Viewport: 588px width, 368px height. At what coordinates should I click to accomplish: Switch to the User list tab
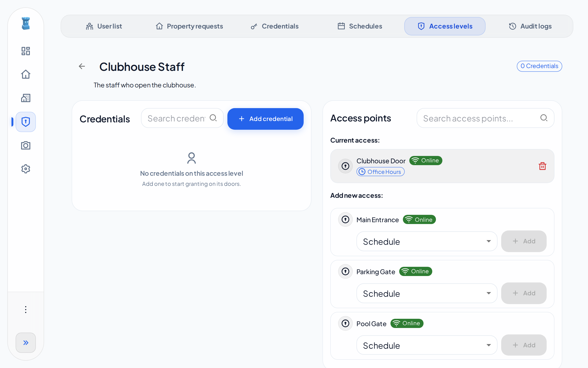tap(104, 26)
